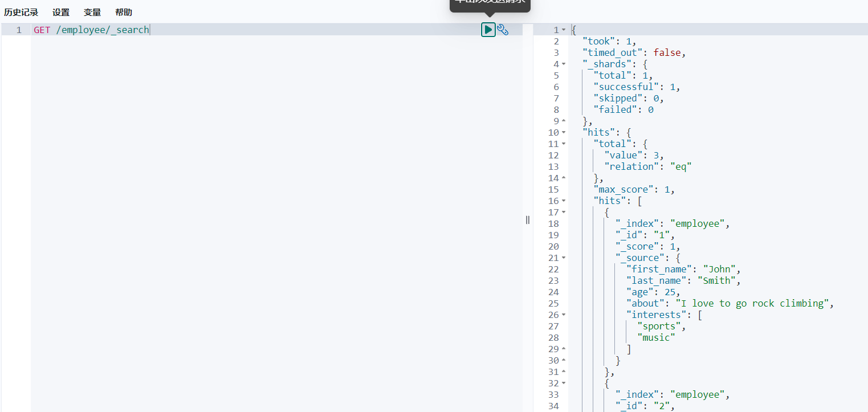
Task: Open the wrench actions menu
Action: click(503, 30)
